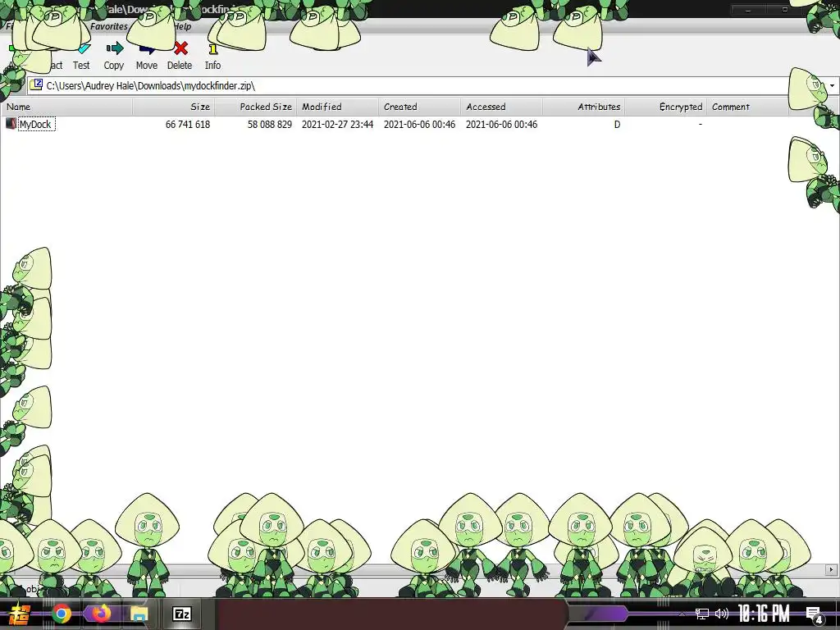Expand the address bar path dropdown
Image resolution: width=840 pixels, height=630 pixels.
point(832,85)
